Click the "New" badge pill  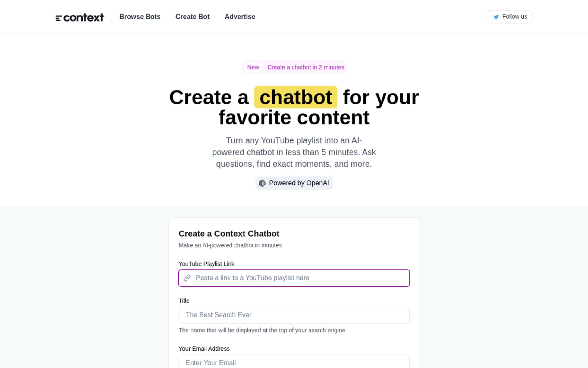click(253, 67)
